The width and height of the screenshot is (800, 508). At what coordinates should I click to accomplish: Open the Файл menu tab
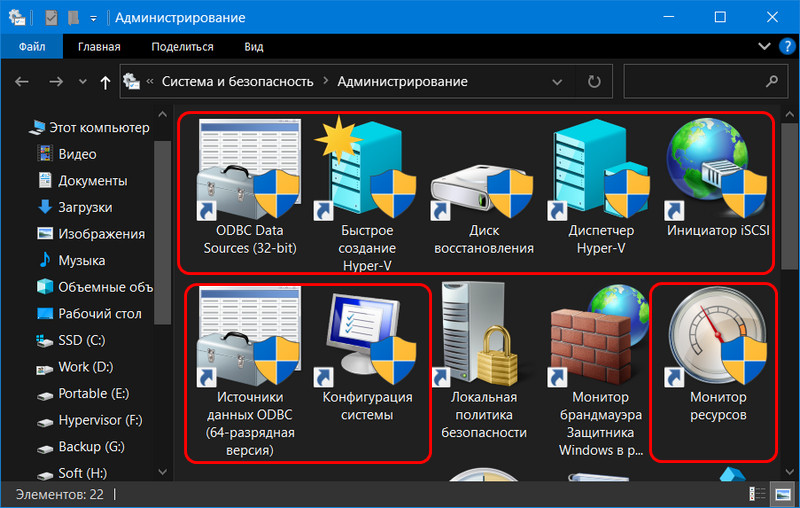[32, 46]
